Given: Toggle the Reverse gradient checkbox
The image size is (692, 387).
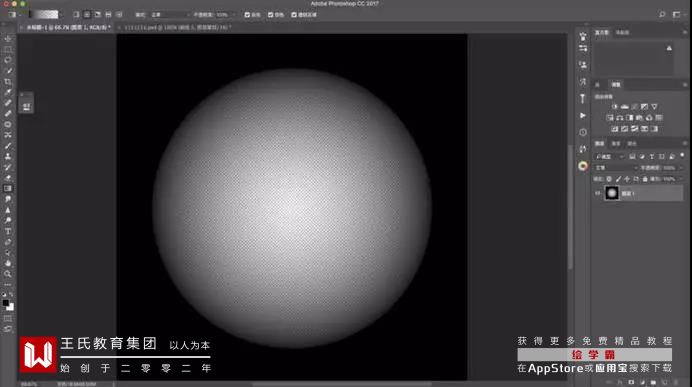Looking at the screenshot, I should click(x=247, y=15).
